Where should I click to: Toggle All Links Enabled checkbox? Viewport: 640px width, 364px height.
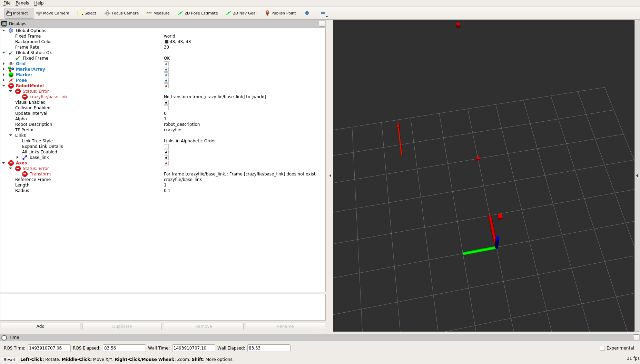[x=166, y=152]
